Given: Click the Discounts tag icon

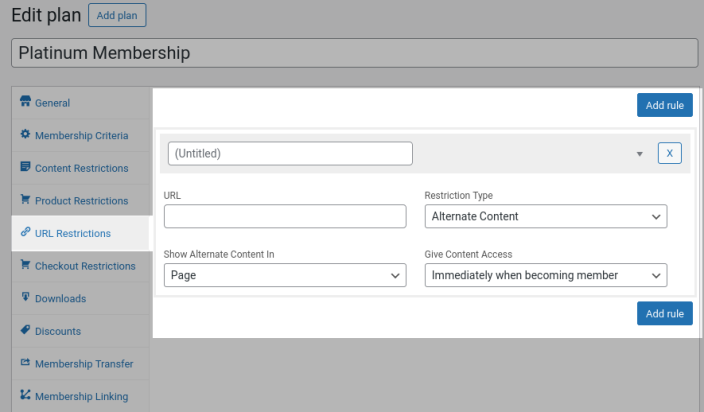Looking at the screenshot, I should point(25,330).
